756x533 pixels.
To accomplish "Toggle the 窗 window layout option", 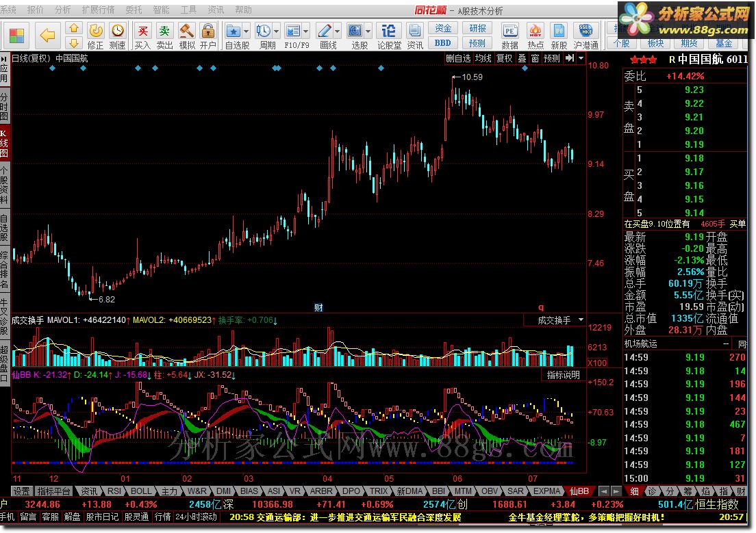I will click(x=535, y=58).
